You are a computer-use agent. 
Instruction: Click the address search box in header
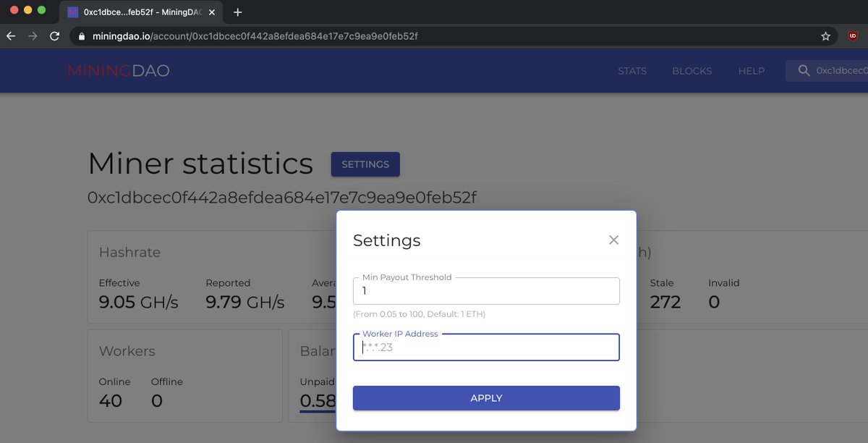[x=827, y=71]
